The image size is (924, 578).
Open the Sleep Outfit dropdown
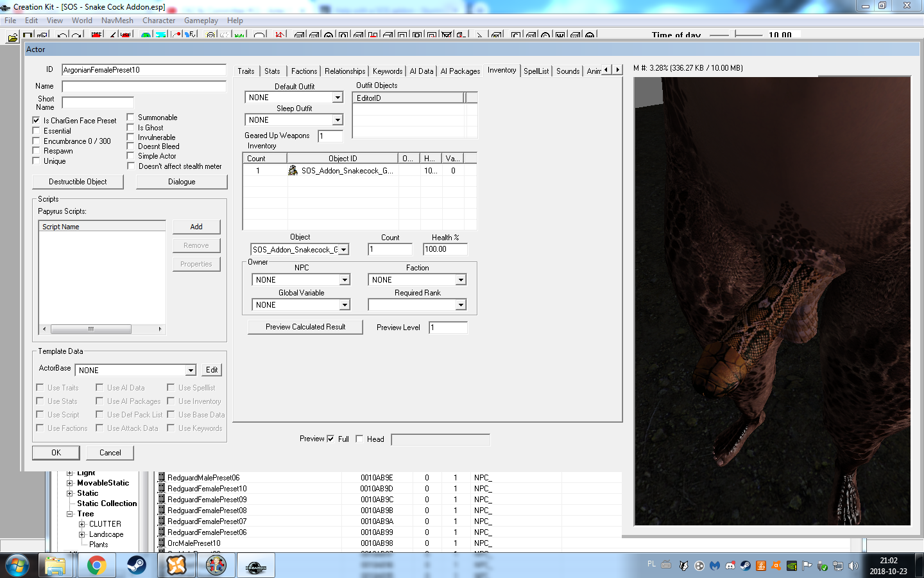point(338,120)
